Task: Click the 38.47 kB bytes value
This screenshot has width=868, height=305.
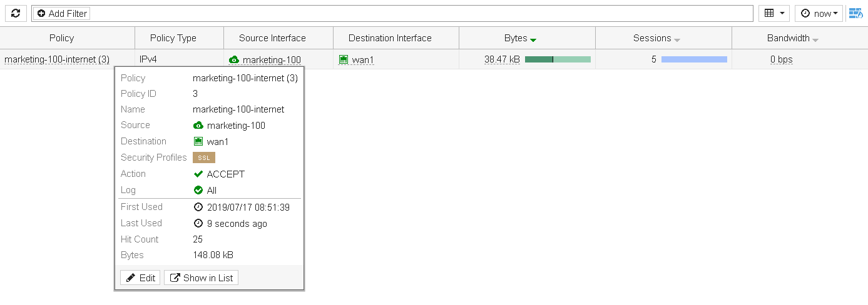Action: (x=502, y=59)
